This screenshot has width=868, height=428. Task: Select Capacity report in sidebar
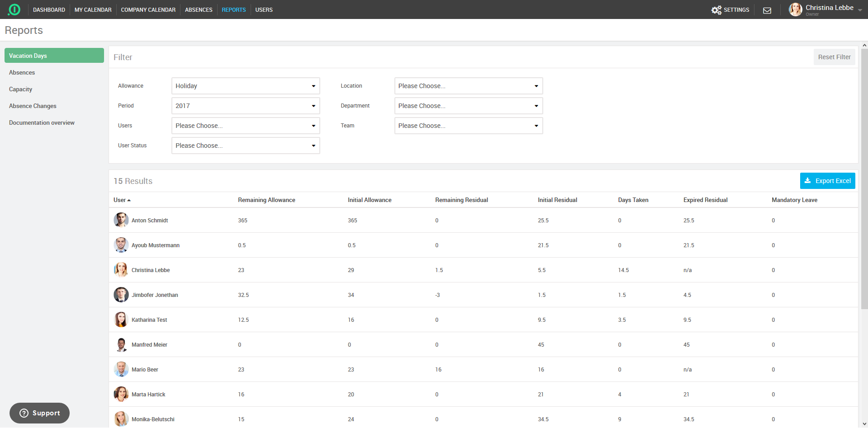(20, 89)
